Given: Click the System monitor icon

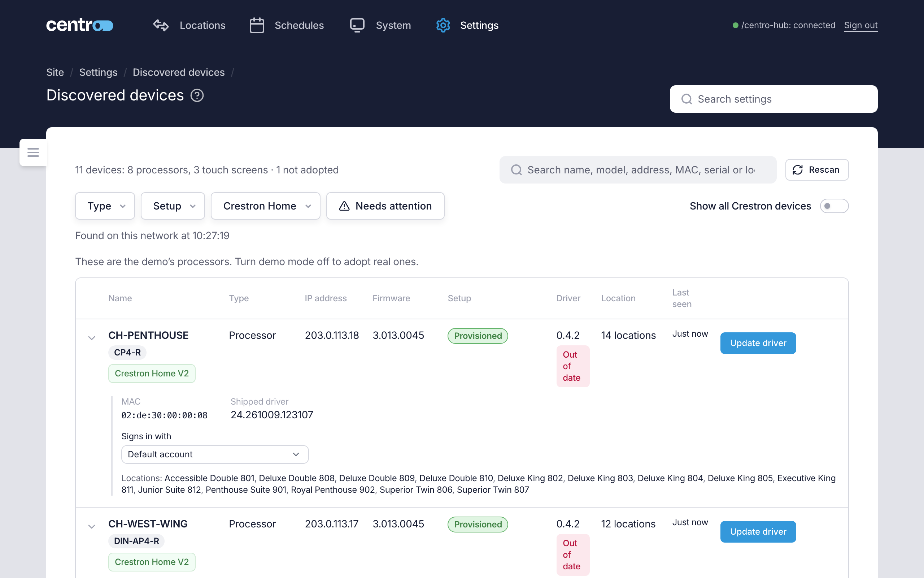Looking at the screenshot, I should 357,25.
